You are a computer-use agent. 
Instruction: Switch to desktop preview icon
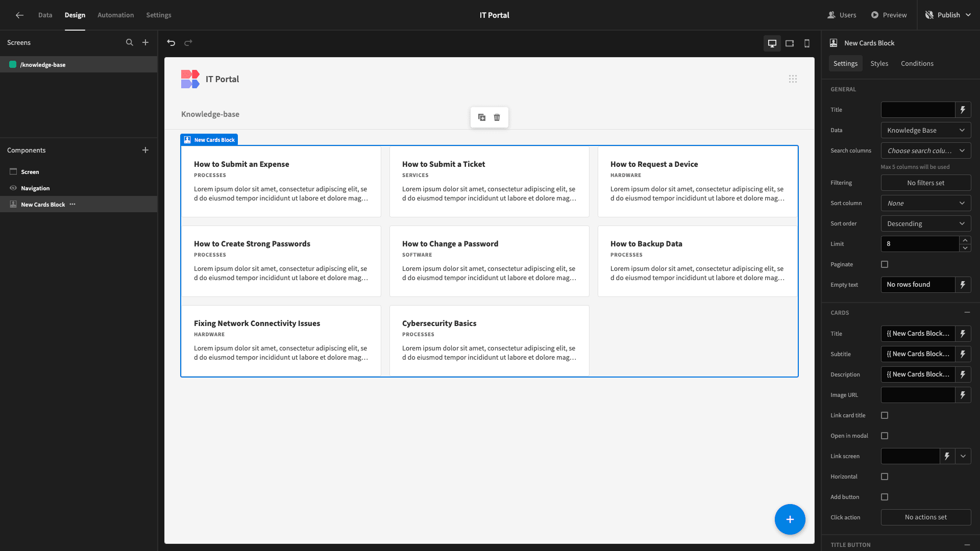[772, 43]
